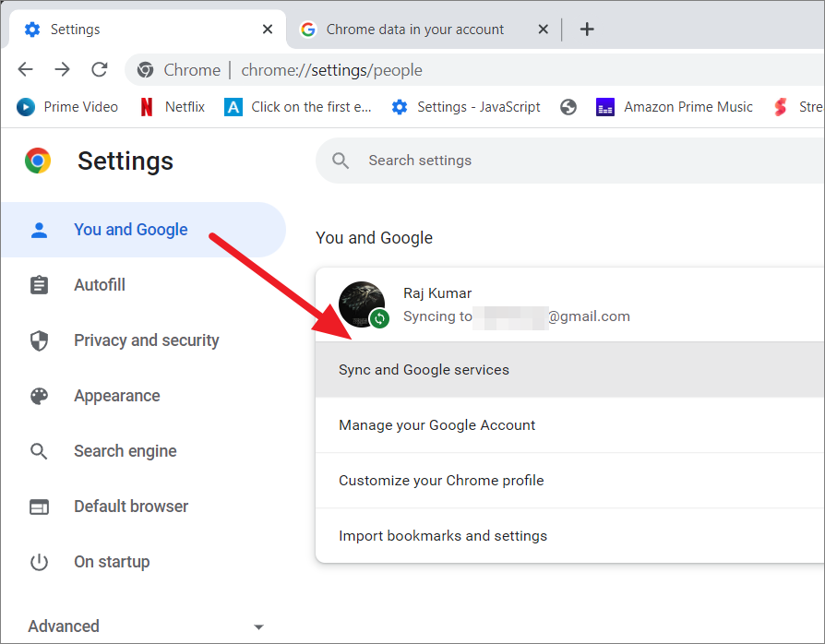This screenshot has height=644, width=825.
Task: Click the magnifier icon in Search settings
Action: point(341,161)
